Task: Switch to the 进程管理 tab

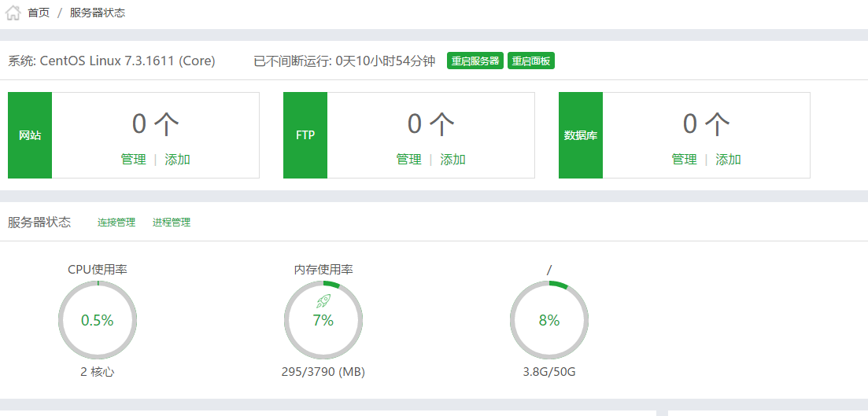Action: (172, 223)
